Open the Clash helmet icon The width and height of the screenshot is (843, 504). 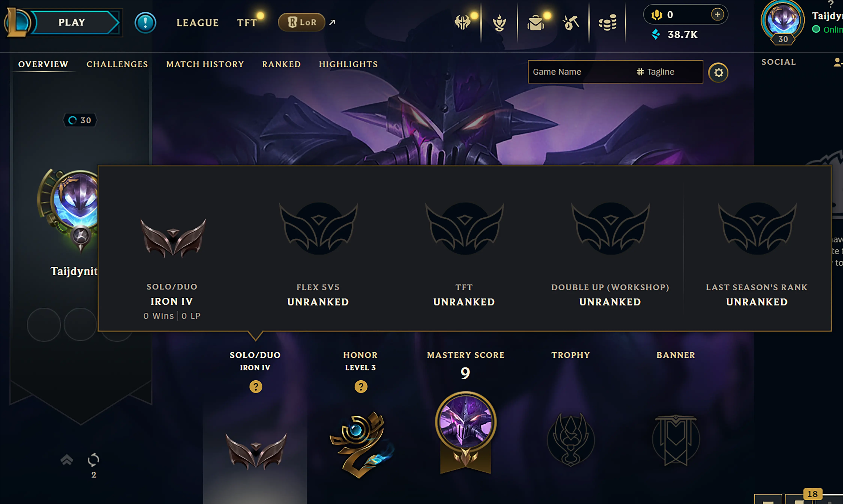tap(462, 23)
